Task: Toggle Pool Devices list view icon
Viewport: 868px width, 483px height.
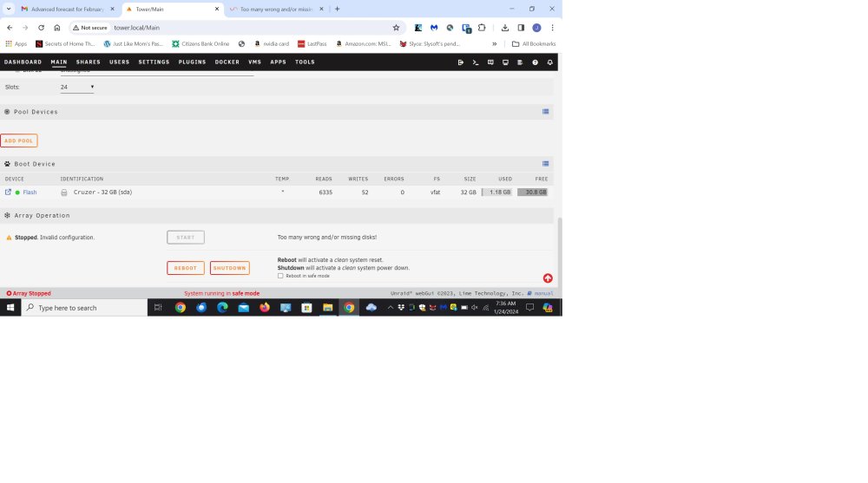Action: (x=545, y=112)
